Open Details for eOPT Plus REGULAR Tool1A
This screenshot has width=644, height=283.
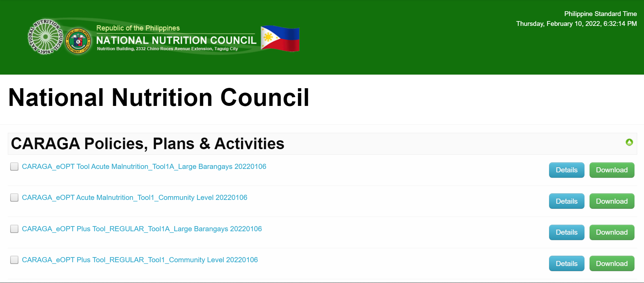pos(566,232)
